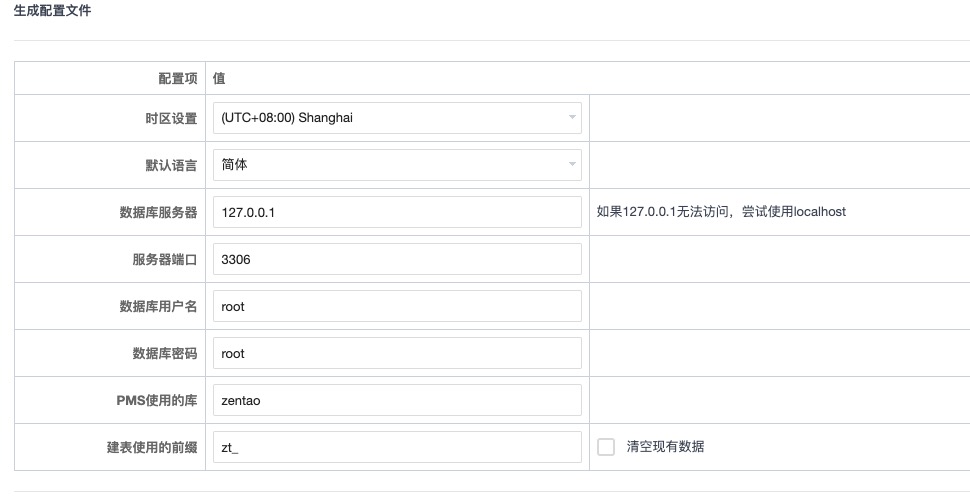970x504 pixels.
Task: Click the PMS使用的库 row label
Action: coord(157,400)
